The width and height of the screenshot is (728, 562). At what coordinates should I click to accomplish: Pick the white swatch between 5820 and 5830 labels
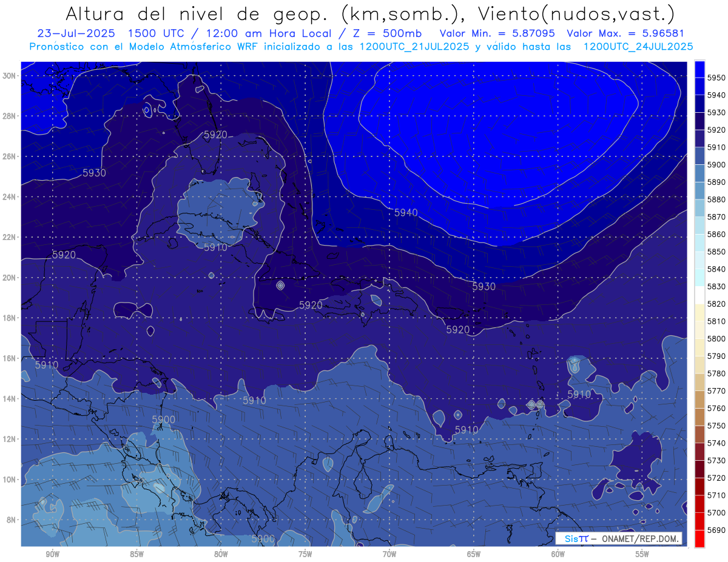699,295
